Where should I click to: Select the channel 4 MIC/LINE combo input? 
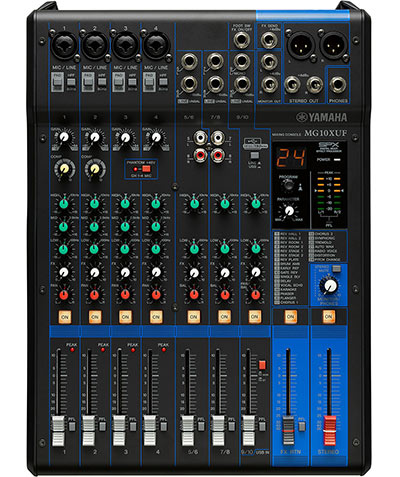click(x=156, y=45)
